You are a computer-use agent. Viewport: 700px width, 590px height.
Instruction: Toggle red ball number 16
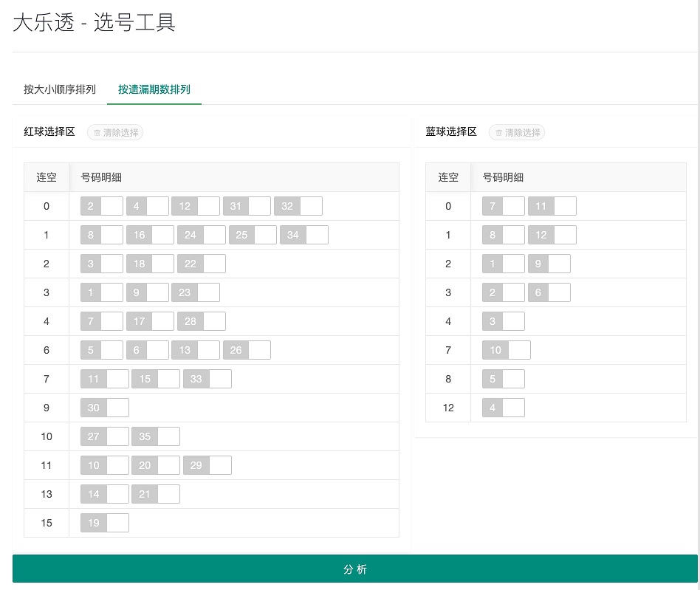(x=150, y=235)
